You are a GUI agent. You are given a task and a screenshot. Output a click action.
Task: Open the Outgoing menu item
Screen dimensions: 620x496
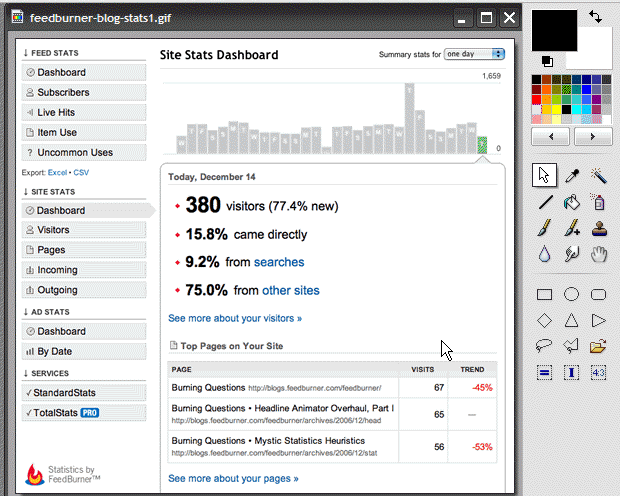[84, 290]
